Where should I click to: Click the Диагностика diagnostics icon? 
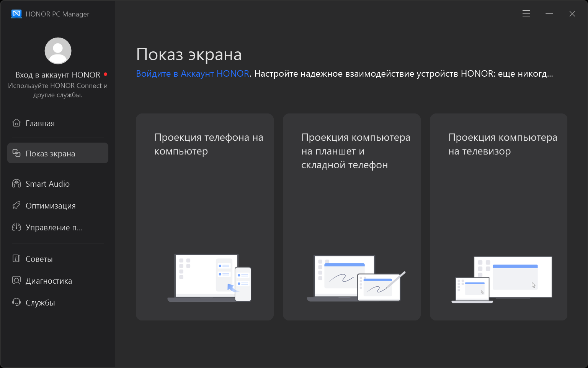click(16, 280)
